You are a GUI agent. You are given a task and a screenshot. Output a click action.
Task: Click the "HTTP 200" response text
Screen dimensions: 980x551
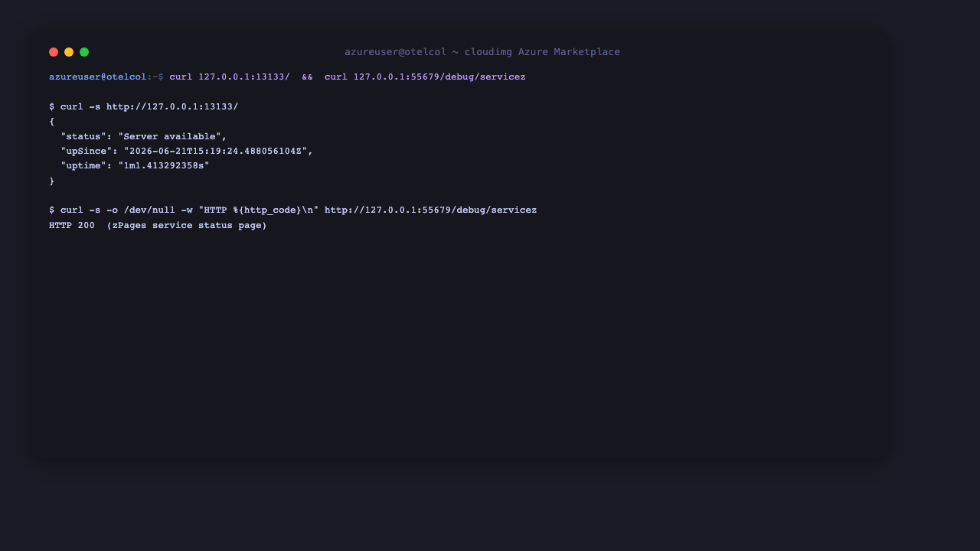pos(72,226)
